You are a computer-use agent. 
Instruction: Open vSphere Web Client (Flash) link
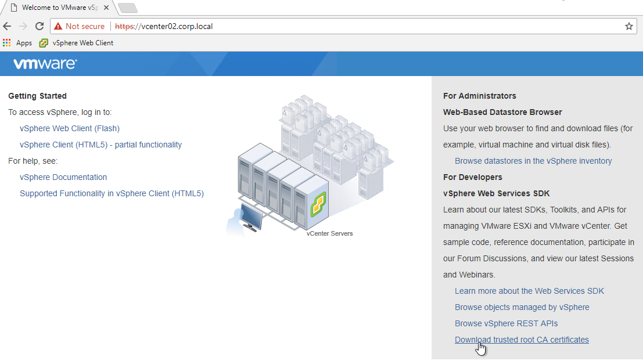70,128
